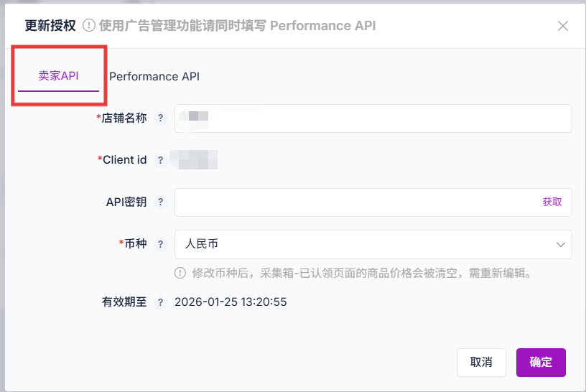
Task: Confirm with the purple 确定 button
Action: [x=541, y=363]
